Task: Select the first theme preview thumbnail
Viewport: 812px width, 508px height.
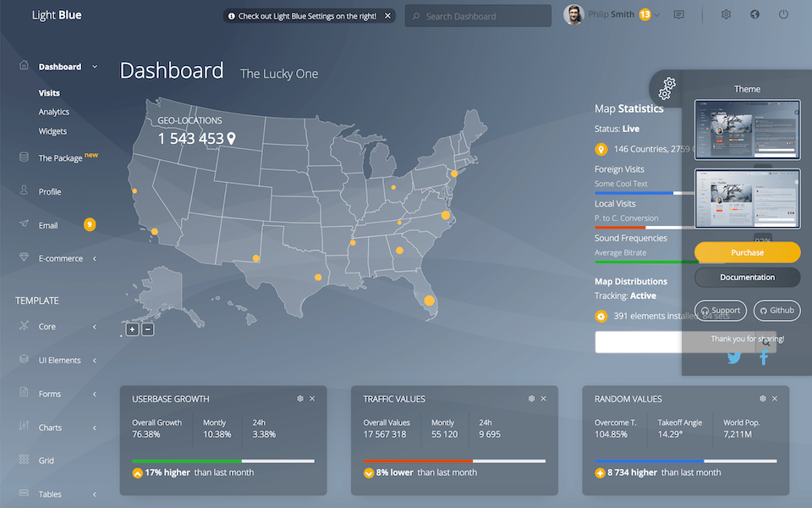Action: (x=747, y=130)
